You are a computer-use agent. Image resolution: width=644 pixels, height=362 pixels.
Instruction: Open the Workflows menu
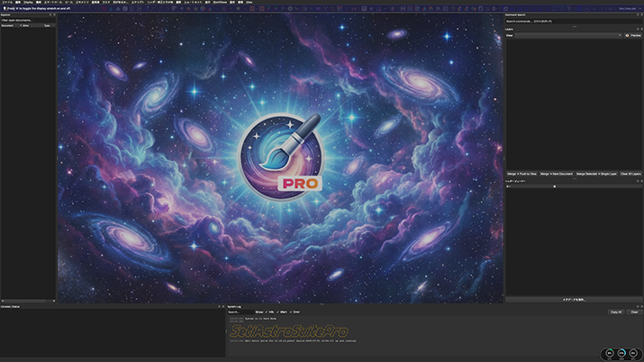[220, 2]
